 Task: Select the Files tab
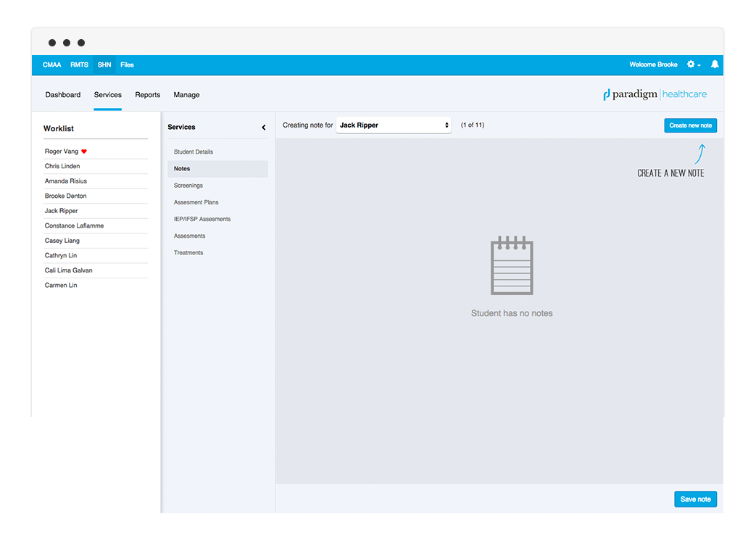pyautogui.click(x=127, y=65)
